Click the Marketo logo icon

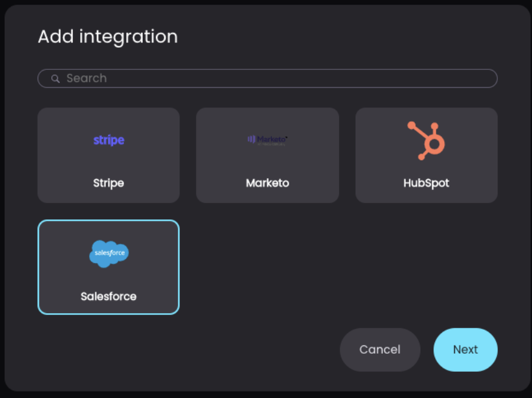[267, 140]
